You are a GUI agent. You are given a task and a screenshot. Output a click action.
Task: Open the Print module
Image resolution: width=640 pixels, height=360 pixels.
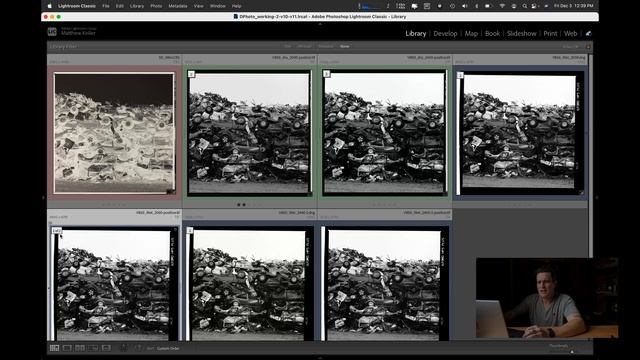(550, 33)
